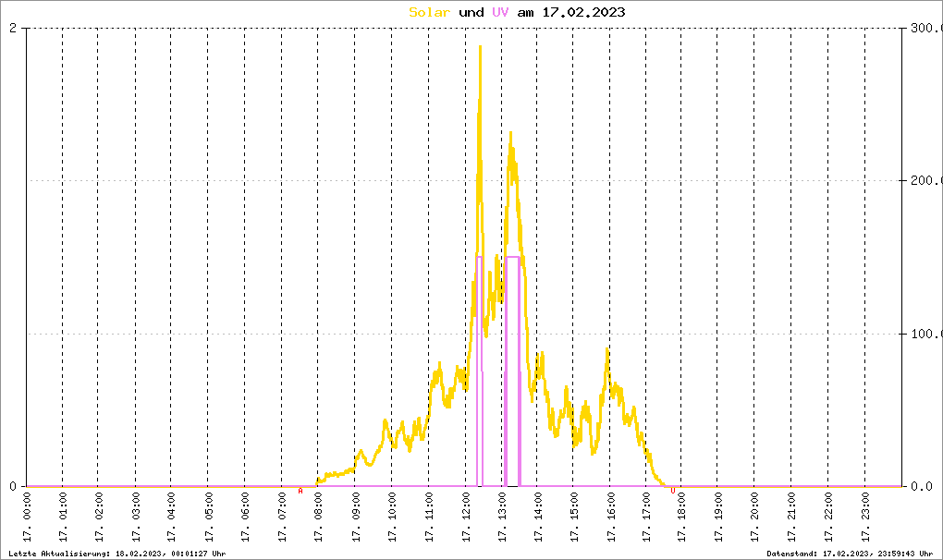
Task: Click the time label '17. 05:00'
Action: click(x=209, y=517)
